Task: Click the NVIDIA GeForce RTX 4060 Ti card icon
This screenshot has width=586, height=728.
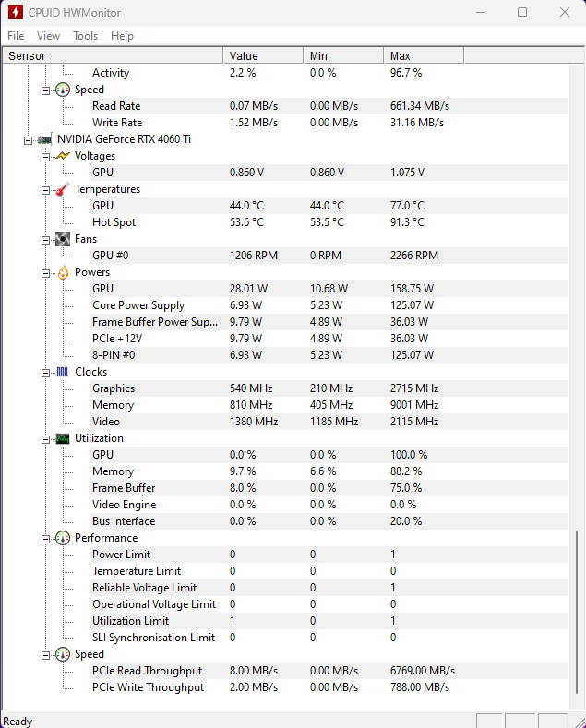Action: [x=44, y=139]
